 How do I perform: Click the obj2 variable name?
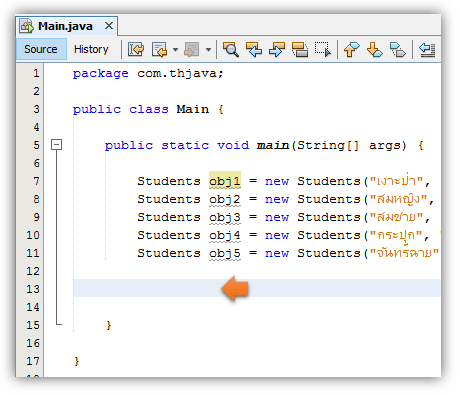point(225,199)
